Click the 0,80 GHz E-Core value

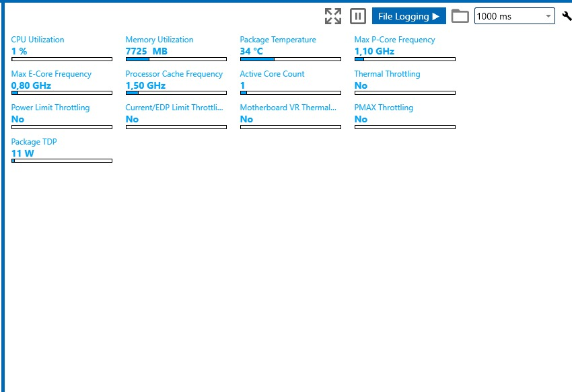coord(31,85)
